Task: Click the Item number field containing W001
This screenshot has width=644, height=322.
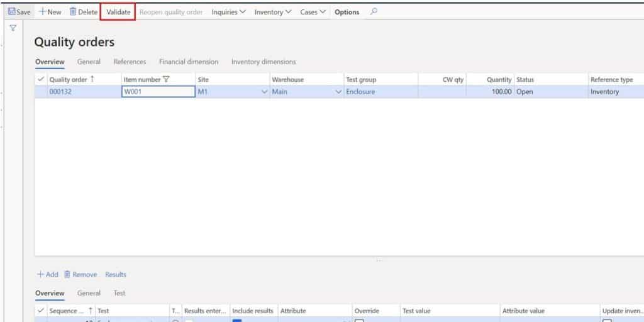Action: (x=157, y=92)
